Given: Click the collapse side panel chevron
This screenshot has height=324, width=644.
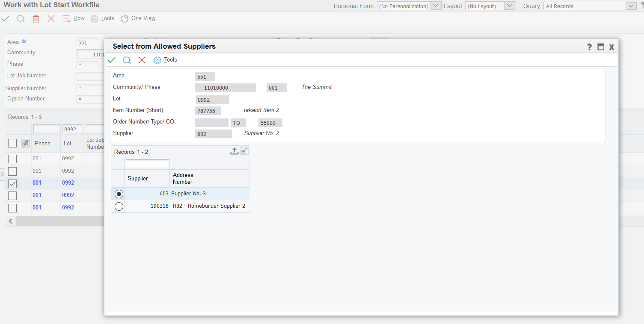Looking at the screenshot, I should pos(2,174).
